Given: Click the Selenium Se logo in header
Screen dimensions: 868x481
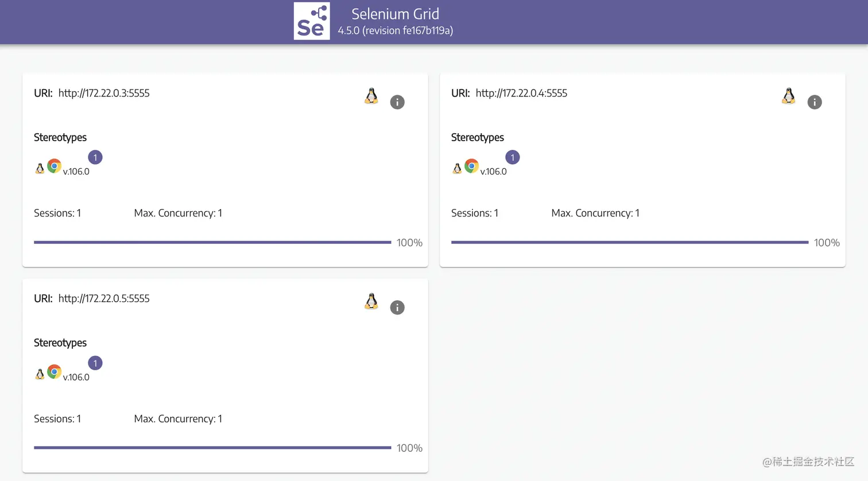Looking at the screenshot, I should (x=312, y=21).
